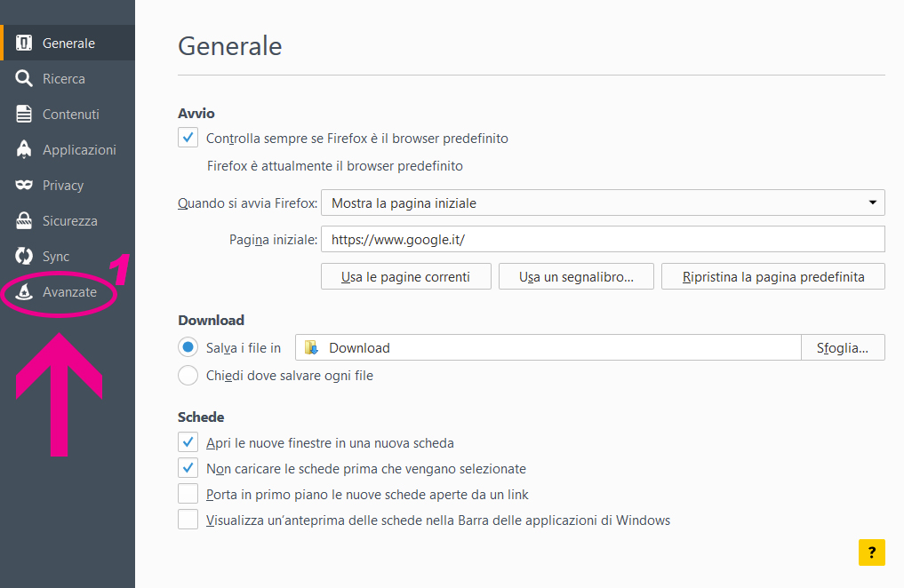
Task: Click the Sync arrows icon
Action: pyautogui.click(x=24, y=256)
